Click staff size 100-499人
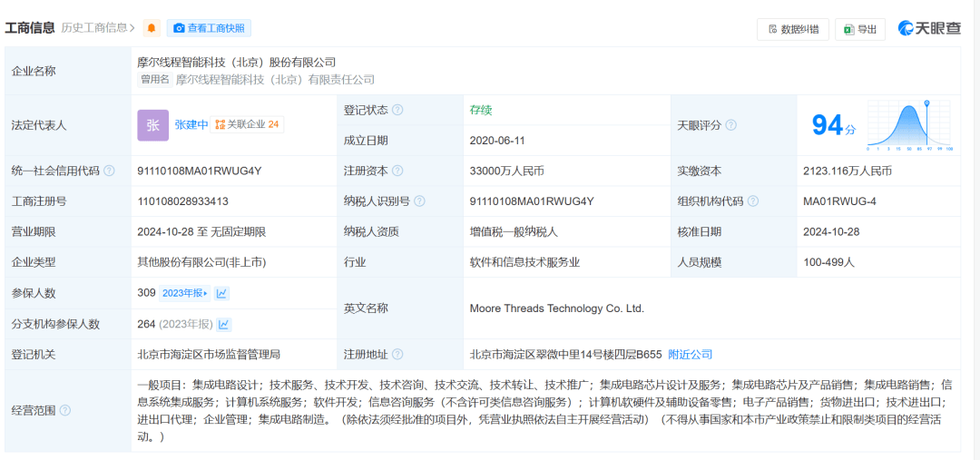The image size is (980, 460). click(828, 262)
